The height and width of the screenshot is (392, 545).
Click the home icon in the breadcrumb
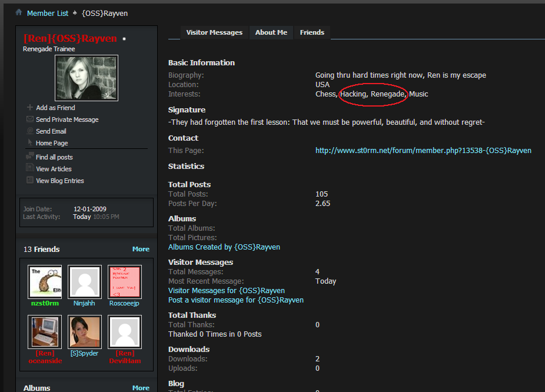(x=19, y=12)
